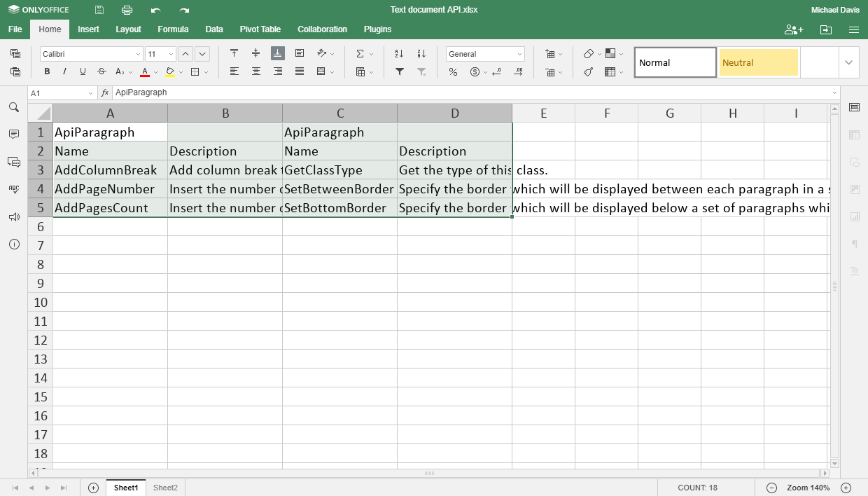The width and height of the screenshot is (868, 496).
Task: Toggle spell checking from the left sidebar
Action: tap(14, 189)
